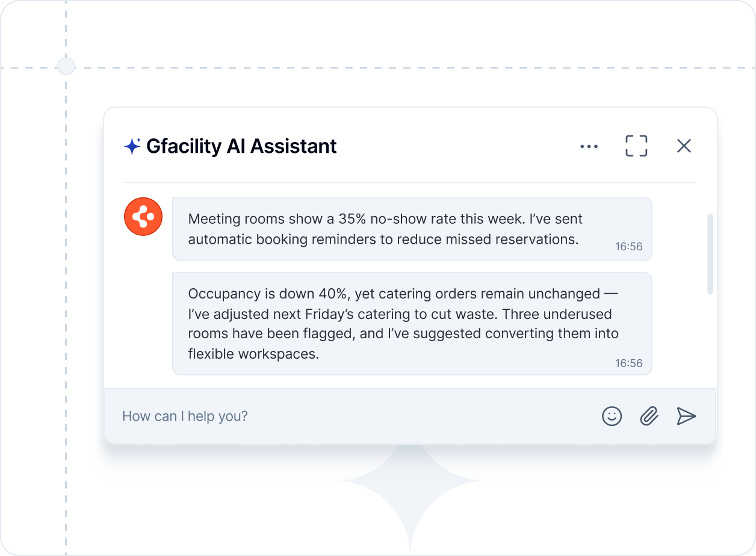Expand the assistant to fullscreen

[636, 146]
